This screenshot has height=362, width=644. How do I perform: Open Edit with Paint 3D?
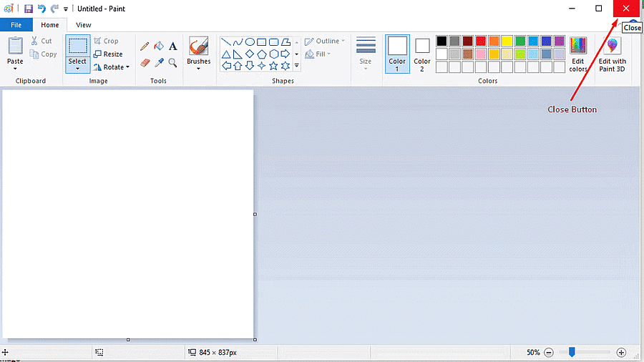pos(612,54)
